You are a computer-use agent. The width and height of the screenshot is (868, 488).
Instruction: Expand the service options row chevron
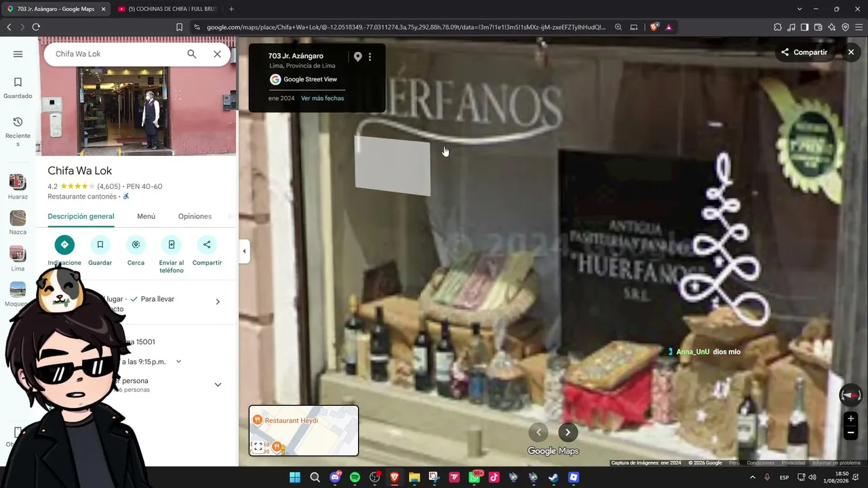(218, 302)
